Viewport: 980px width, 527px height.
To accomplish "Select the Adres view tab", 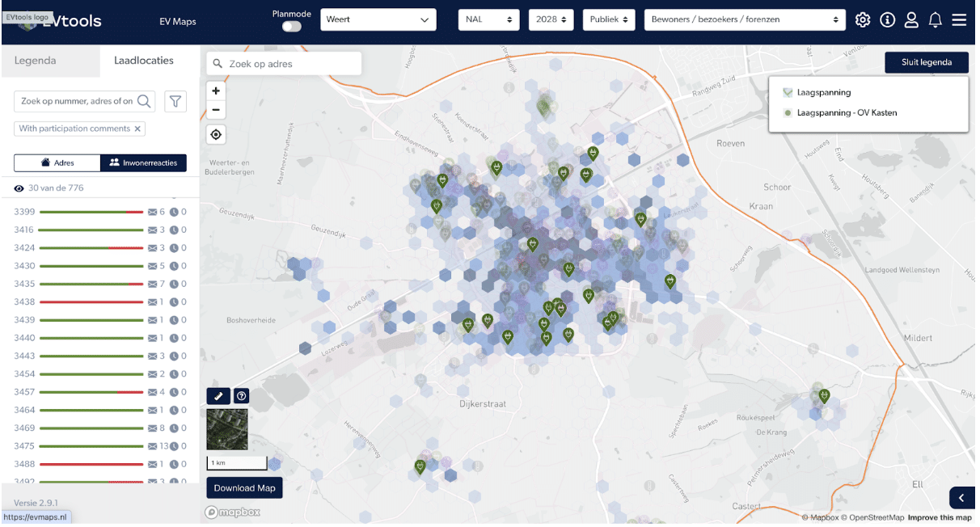I will coord(57,163).
